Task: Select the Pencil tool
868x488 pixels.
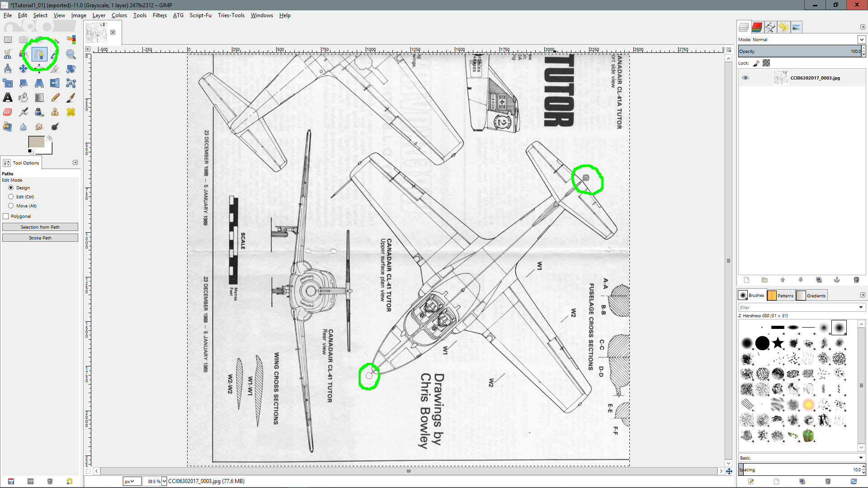Action: [x=55, y=98]
